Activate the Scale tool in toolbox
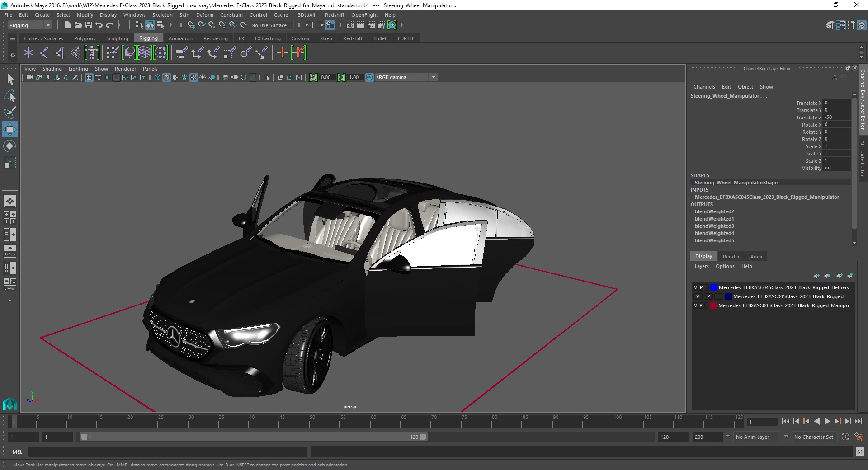 (x=10, y=163)
